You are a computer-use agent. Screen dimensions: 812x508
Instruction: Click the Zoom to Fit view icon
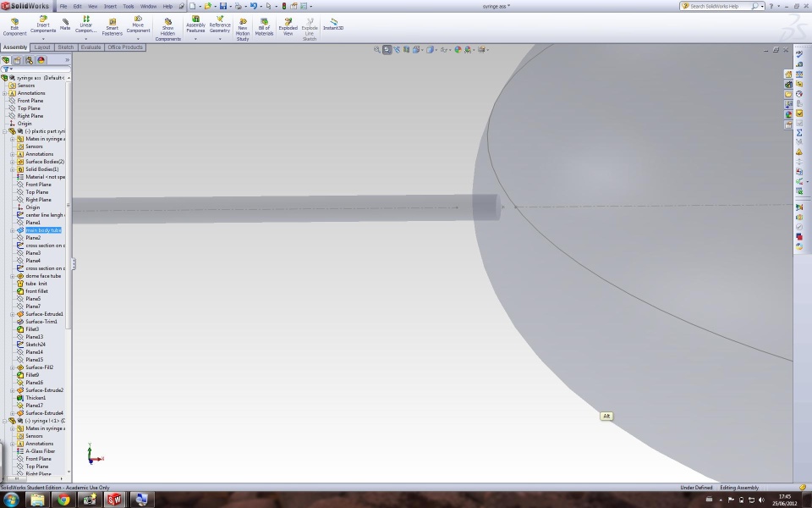click(x=377, y=50)
